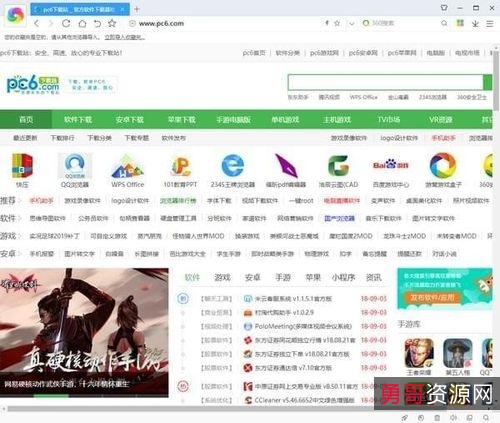Click the lightning speed mode icon in address bar
The height and width of the screenshot is (423, 500).
[x=327, y=23]
